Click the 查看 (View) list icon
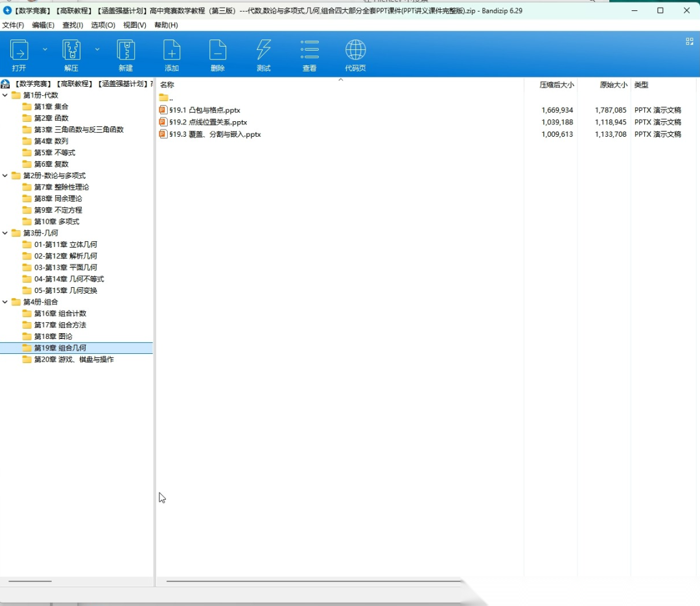The height and width of the screenshot is (606, 700). (310, 51)
